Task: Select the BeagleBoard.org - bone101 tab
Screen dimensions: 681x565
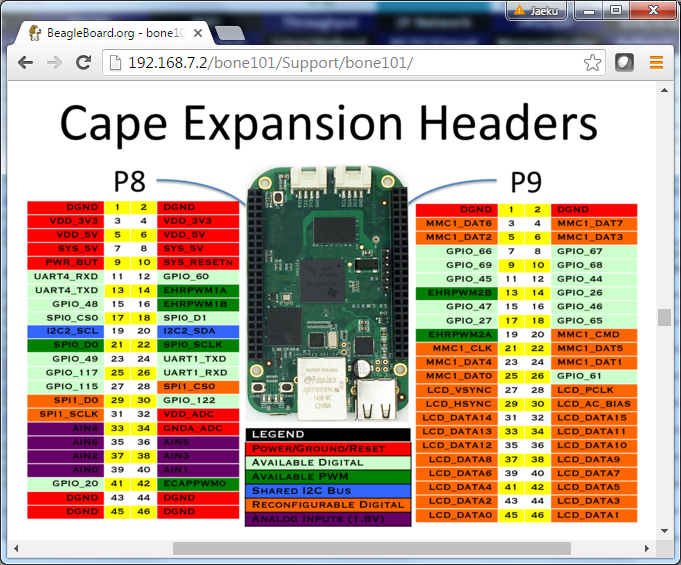Action: pos(114,33)
